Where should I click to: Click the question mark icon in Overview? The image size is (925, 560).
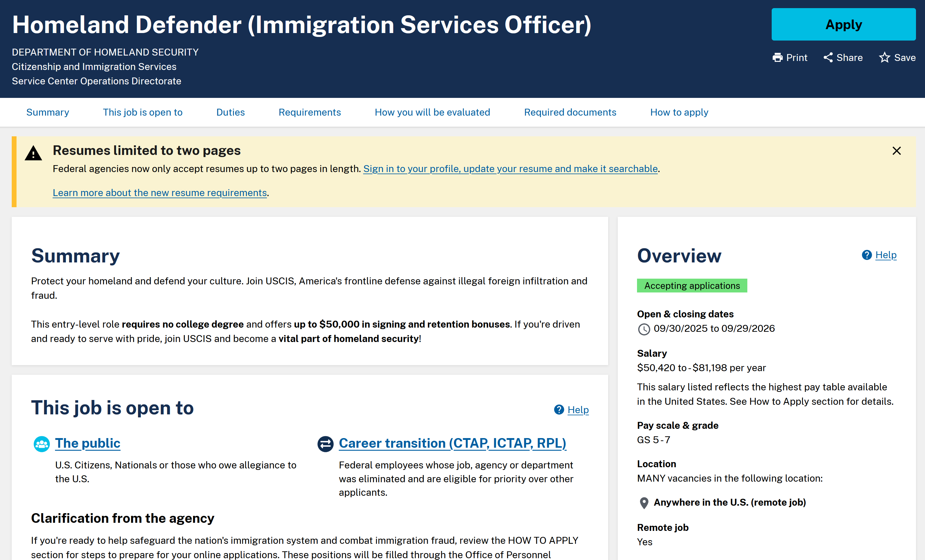[x=866, y=255]
